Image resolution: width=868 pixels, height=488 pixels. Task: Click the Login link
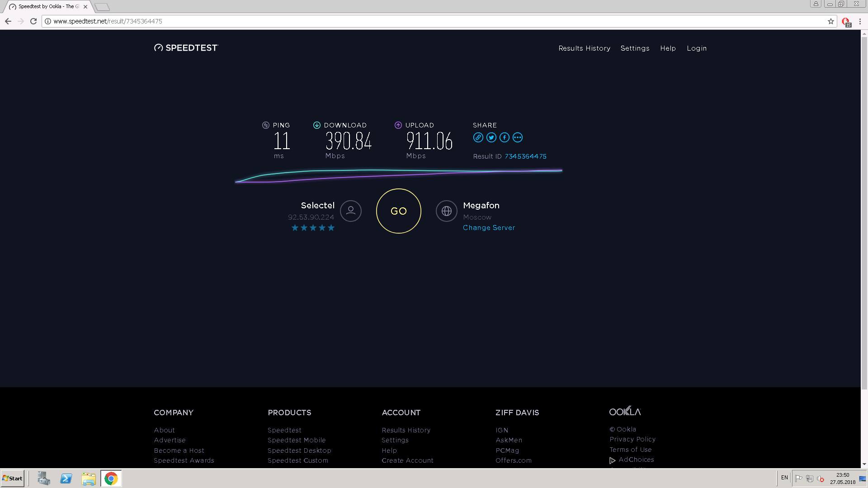click(x=696, y=48)
